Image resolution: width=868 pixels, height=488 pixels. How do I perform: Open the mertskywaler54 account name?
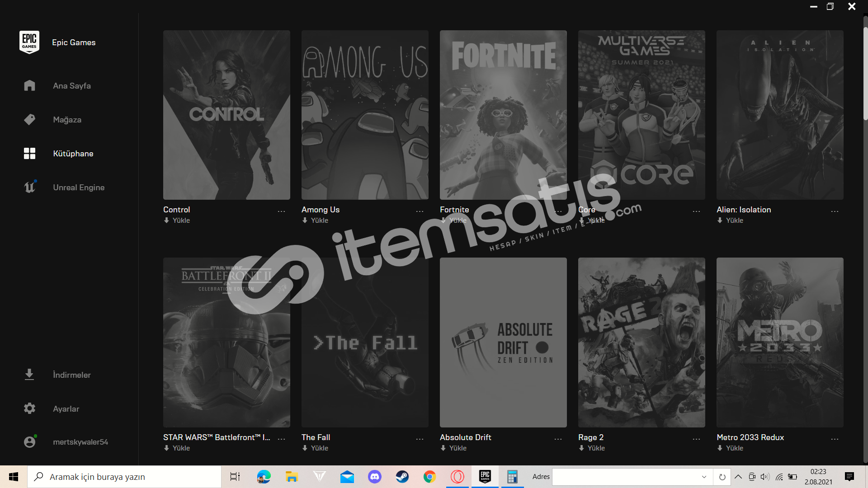pos(80,442)
